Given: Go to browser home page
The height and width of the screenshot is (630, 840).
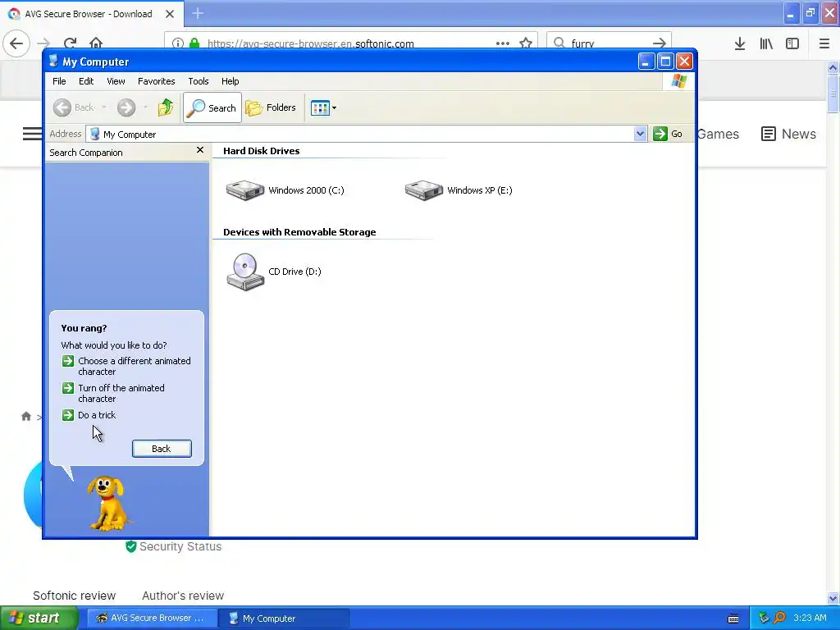Looking at the screenshot, I should tap(96, 43).
